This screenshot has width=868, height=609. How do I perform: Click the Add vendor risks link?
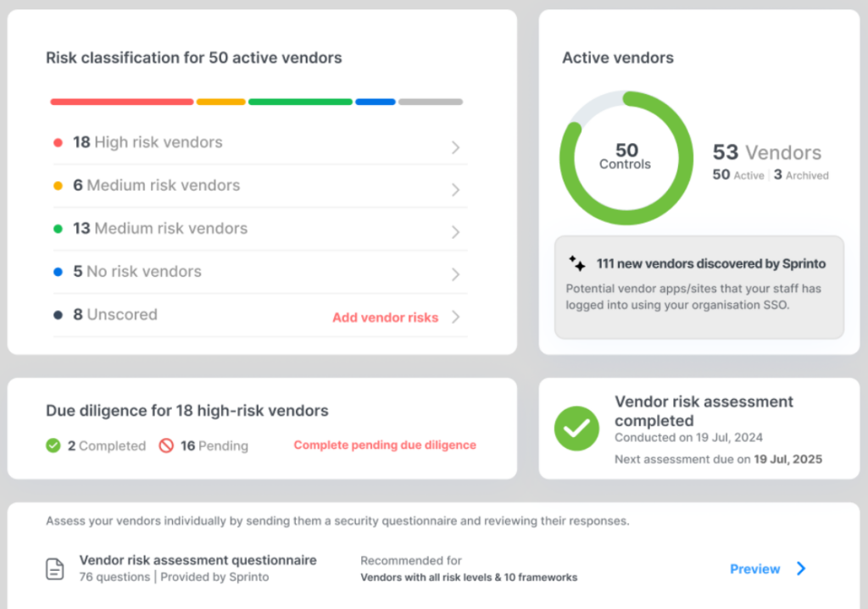tap(385, 318)
